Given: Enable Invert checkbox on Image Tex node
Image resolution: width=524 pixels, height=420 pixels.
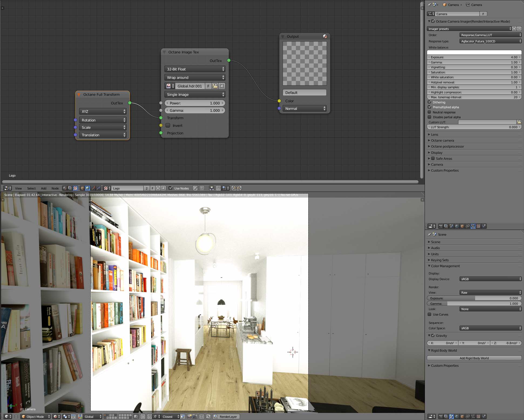Looking at the screenshot, I should coord(168,126).
